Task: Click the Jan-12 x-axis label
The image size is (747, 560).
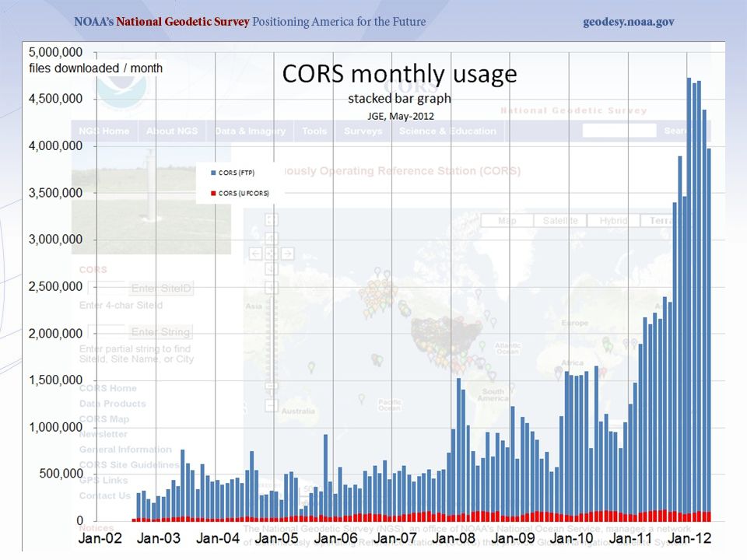Action: [x=689, y=538]
